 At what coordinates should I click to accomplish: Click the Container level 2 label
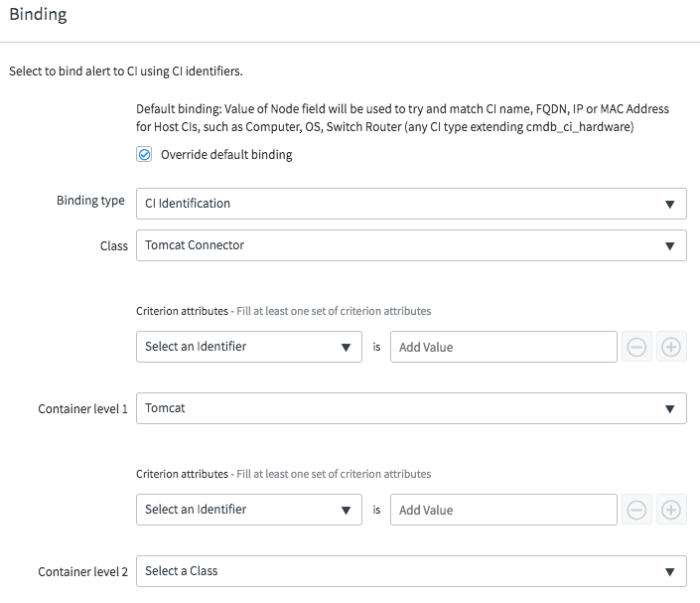[82, 572]
